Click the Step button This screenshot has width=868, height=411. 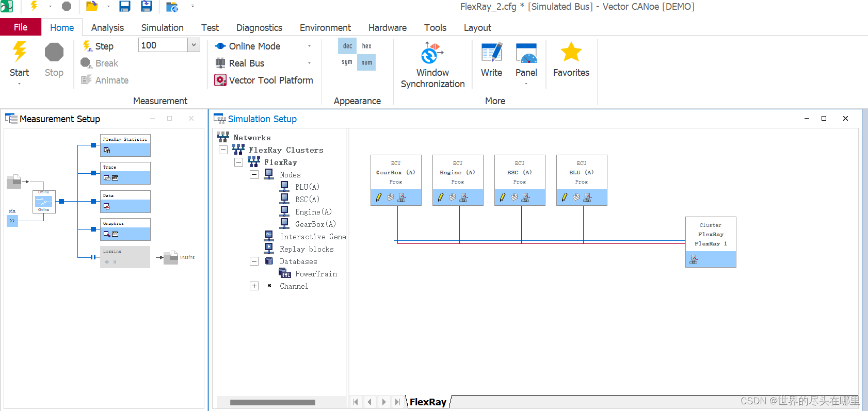(x=98, y=46)
